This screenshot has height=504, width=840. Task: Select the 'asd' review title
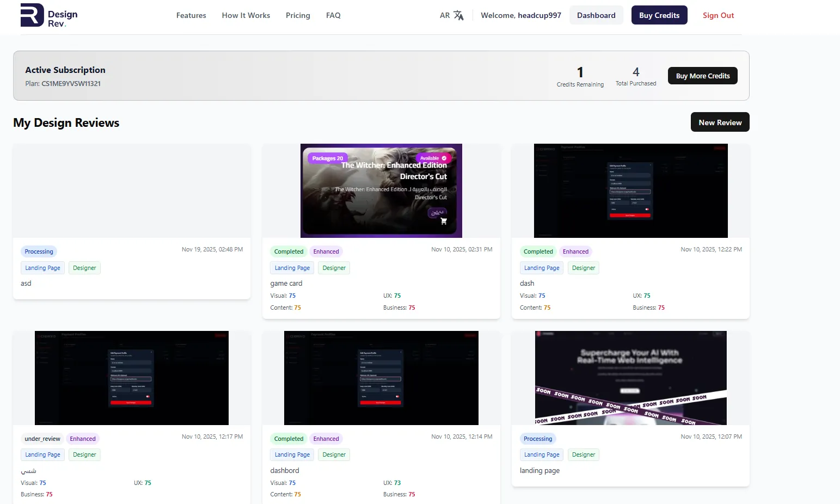(26, 284)
